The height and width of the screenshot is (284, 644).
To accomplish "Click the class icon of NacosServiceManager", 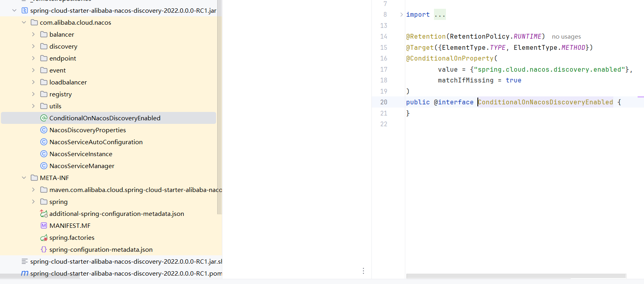I will [44, 166].
